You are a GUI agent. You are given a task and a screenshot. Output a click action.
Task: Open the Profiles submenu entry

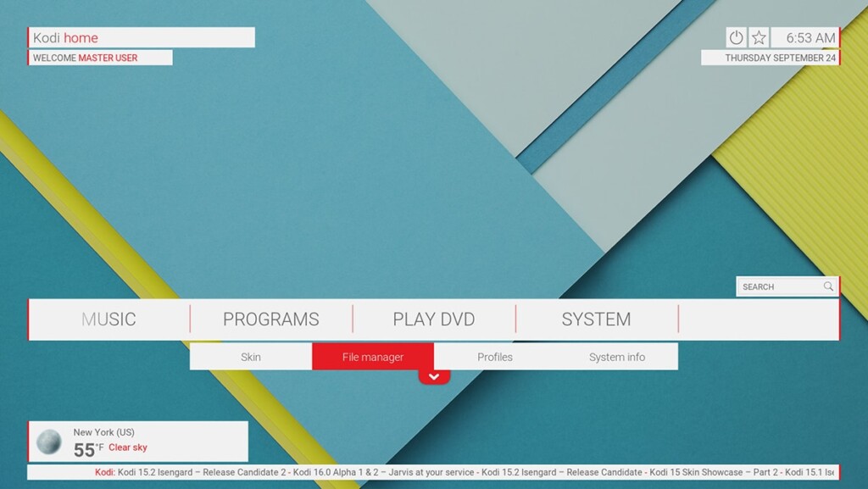[495, 357]
